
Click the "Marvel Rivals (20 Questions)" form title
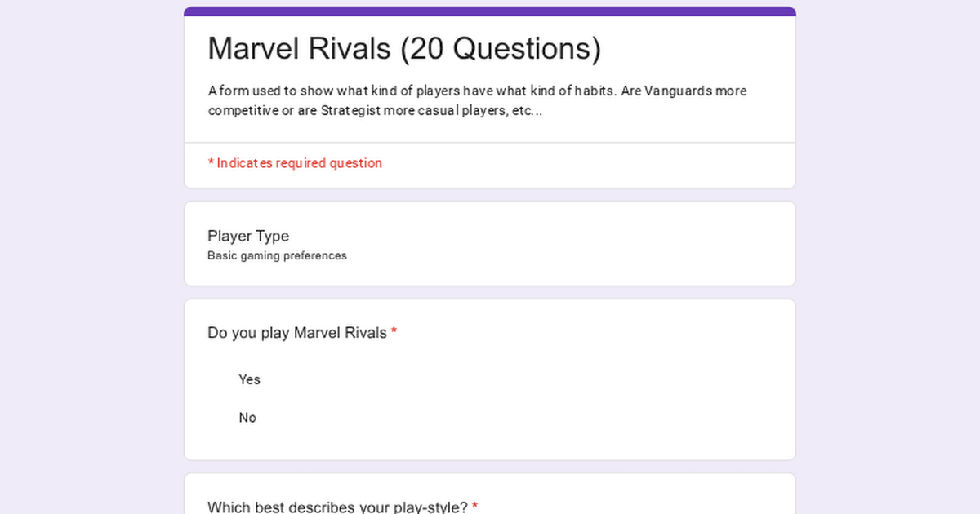pos(404,49)
